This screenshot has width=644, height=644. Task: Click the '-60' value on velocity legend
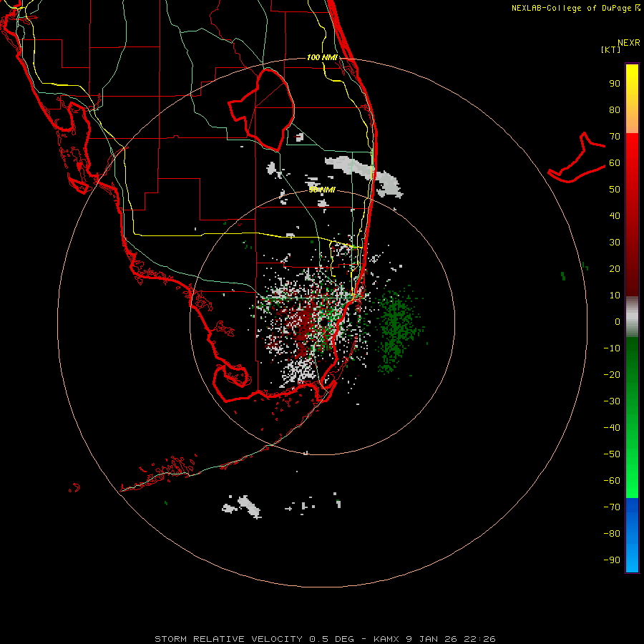pyautogui.click(x=612, y=481)
